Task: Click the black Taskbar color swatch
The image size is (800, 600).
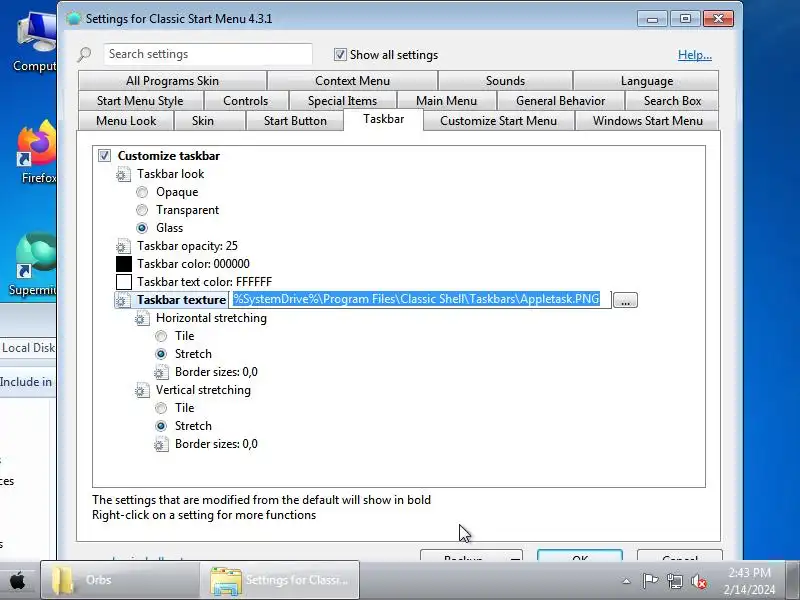Action: pos(124,264)
